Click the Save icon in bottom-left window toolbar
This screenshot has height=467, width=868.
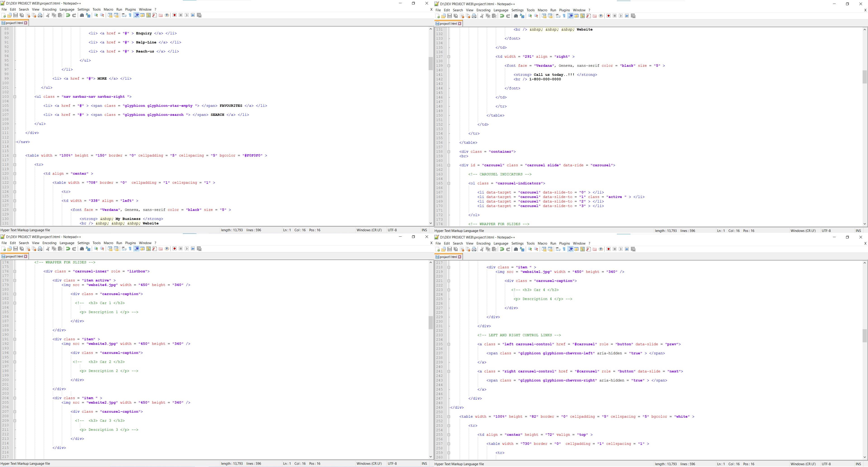tap(16, 249)
